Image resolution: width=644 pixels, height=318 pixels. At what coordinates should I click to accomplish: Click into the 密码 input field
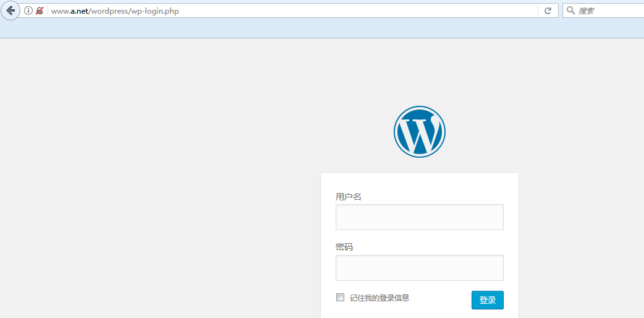click(419, 268)
